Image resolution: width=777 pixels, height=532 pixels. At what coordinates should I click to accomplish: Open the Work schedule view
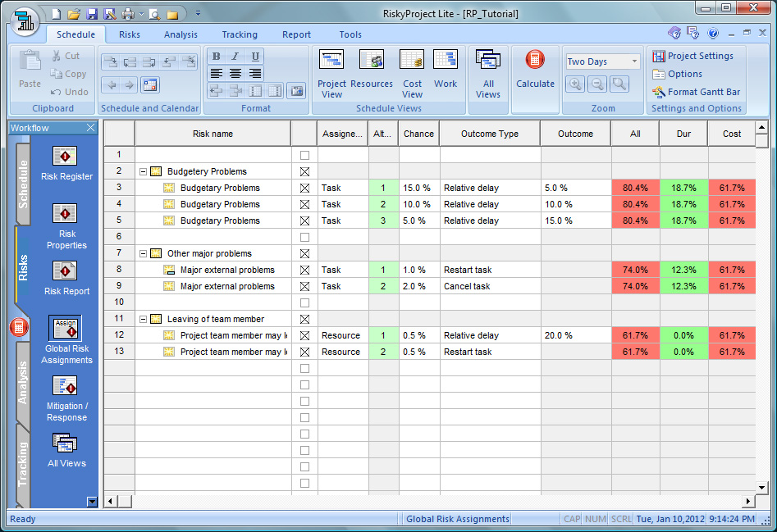[446, 70]
